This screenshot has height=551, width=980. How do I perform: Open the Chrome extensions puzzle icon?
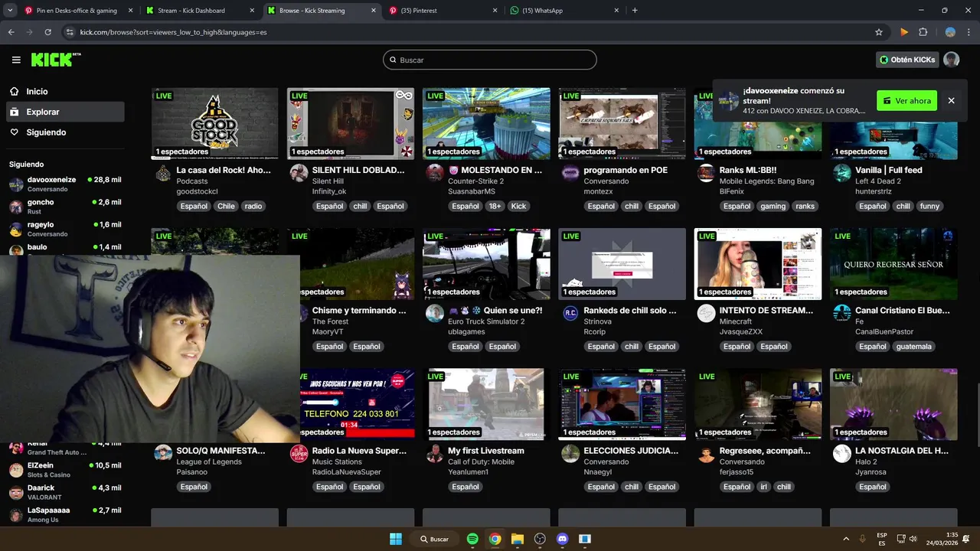(x=923, y=32)
